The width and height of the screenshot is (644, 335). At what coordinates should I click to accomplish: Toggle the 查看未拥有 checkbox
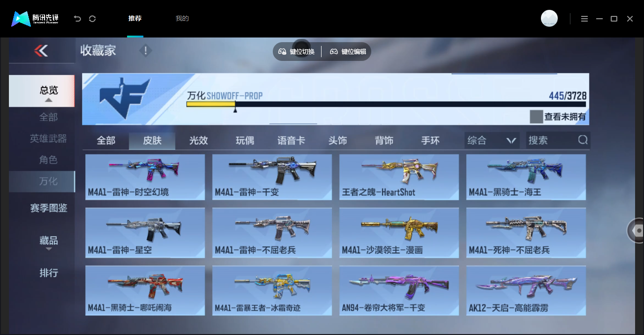click(536, 117)
